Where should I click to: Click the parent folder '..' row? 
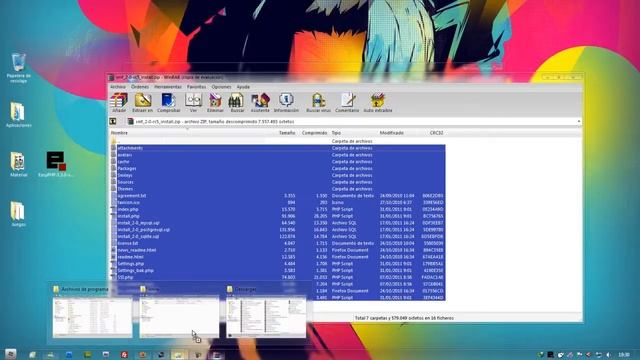(278, 141)
